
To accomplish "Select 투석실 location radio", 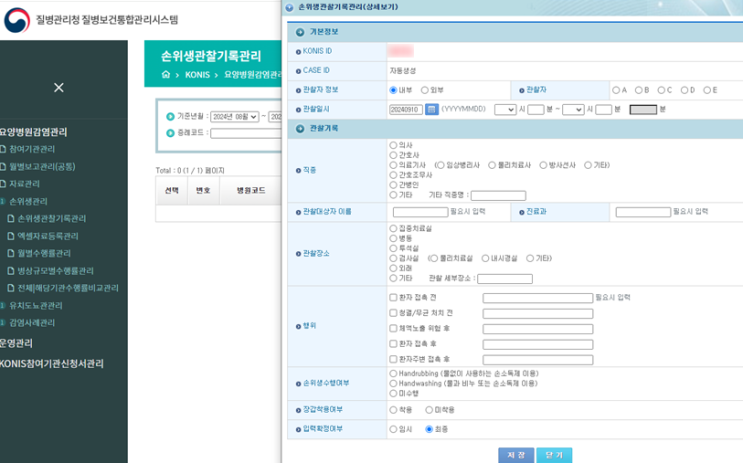I will click(x=393, y=248).
